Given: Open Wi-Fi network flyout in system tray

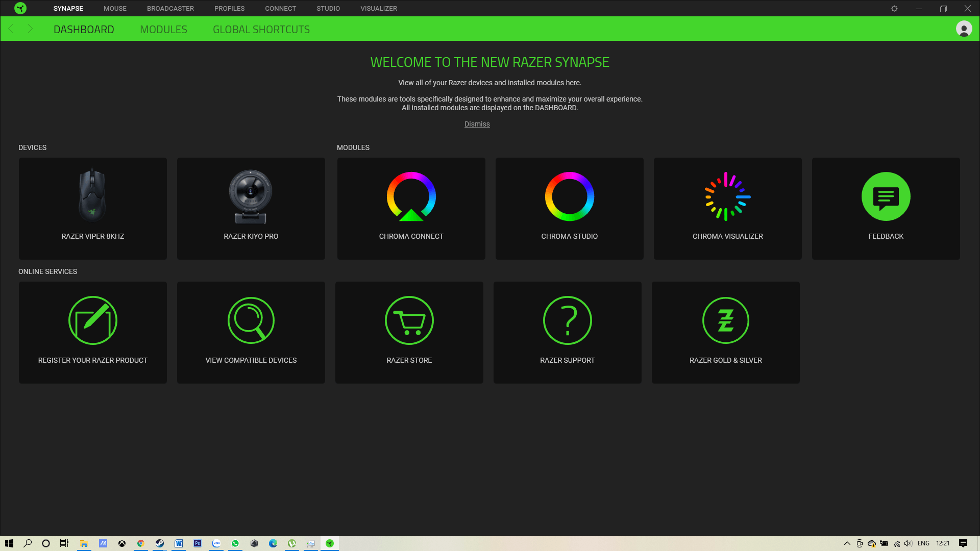Looking at the screenshot, I should point(897,543).
